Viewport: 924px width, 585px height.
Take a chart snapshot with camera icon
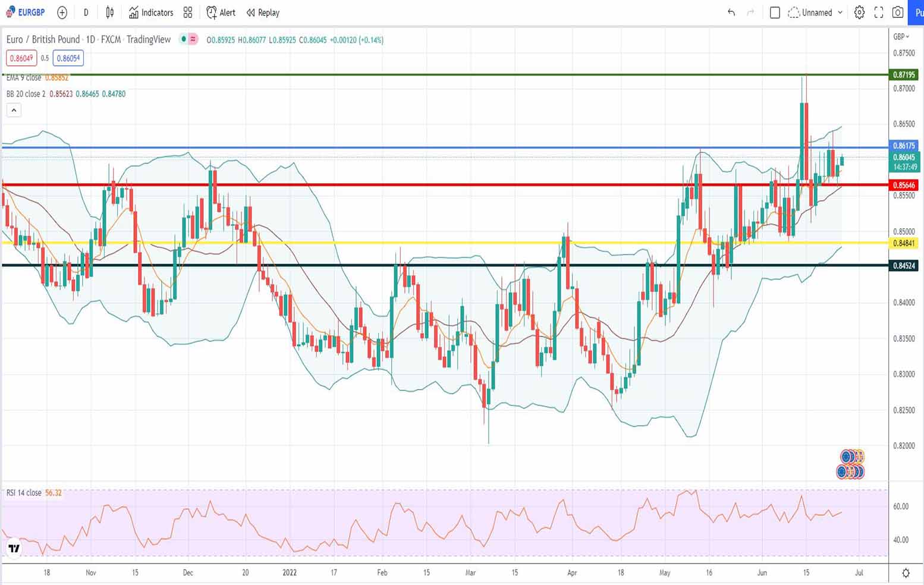[898, 12]
